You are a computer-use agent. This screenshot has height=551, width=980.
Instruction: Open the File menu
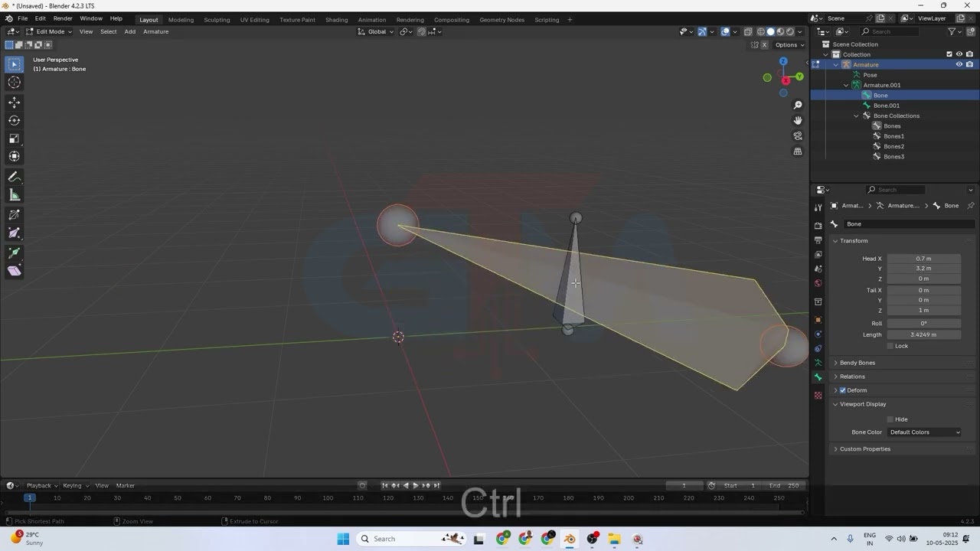[23, 19]
